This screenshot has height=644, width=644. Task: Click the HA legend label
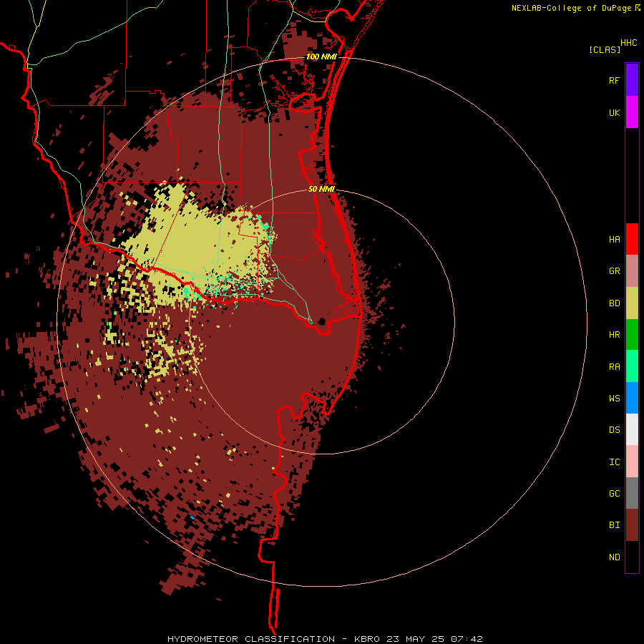pyautogui.click(x=614, y=239)
